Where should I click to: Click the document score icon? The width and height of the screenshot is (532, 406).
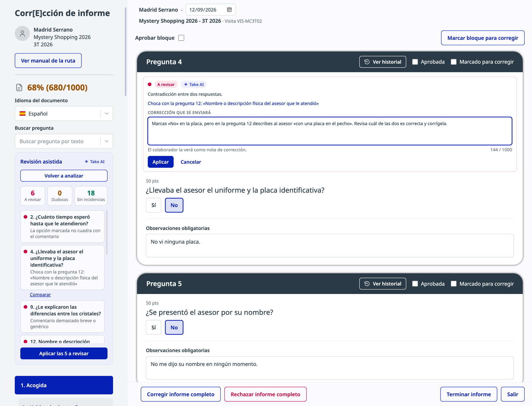[x=19, y=87]
